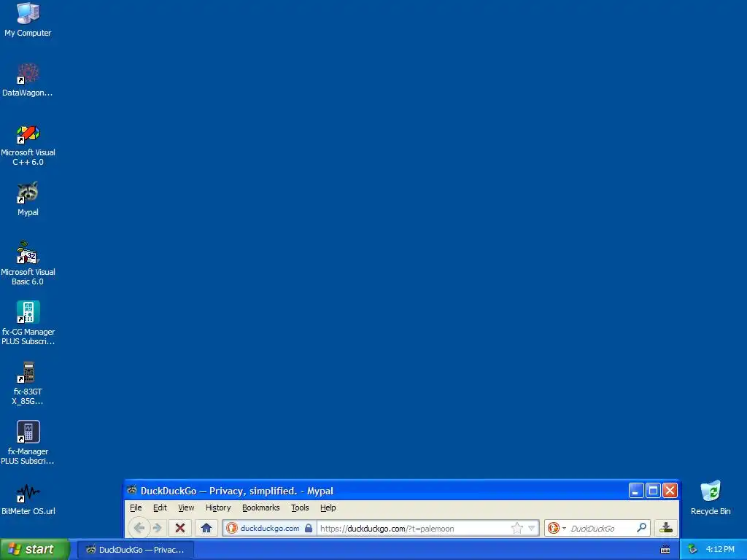The width and height of the screenshot is (747, 560).
Task: Open URL bar history dropdown arrow
Action: coord(532,528)
